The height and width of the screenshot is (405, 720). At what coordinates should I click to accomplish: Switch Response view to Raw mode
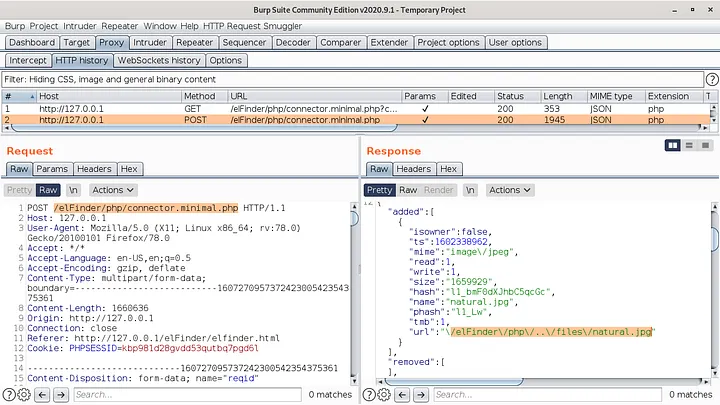[x=408, y=190]
